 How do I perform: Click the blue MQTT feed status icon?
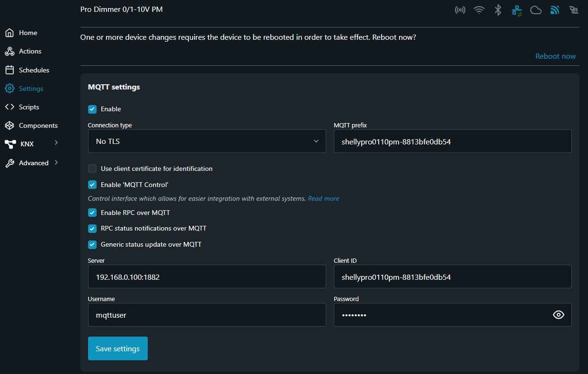click(555, 10)
